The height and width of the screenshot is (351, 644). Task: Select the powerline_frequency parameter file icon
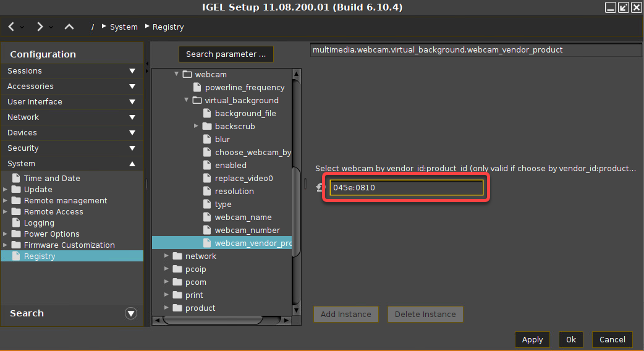coord(198,88)
